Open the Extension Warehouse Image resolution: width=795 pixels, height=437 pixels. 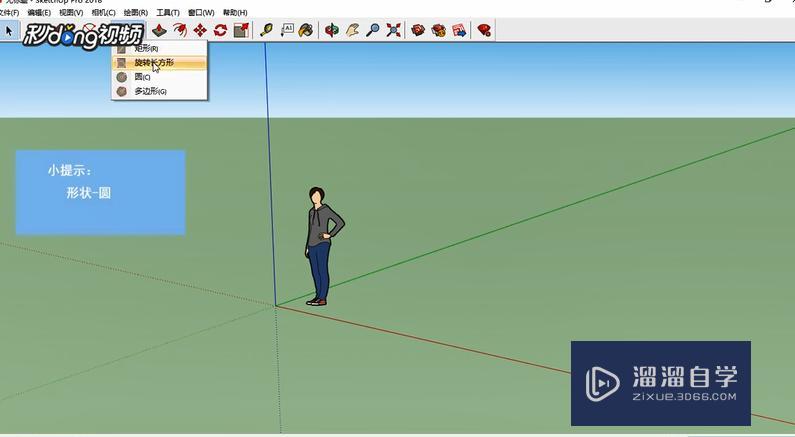tap(439, 30)
